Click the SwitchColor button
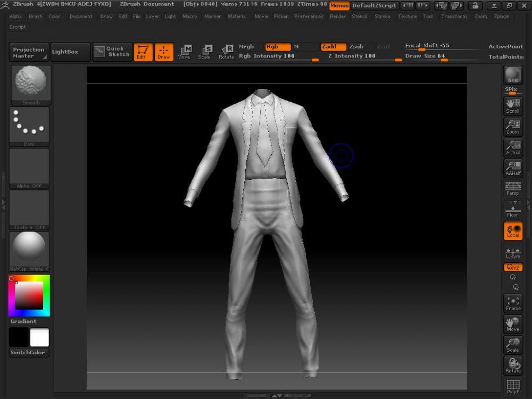 28,353
